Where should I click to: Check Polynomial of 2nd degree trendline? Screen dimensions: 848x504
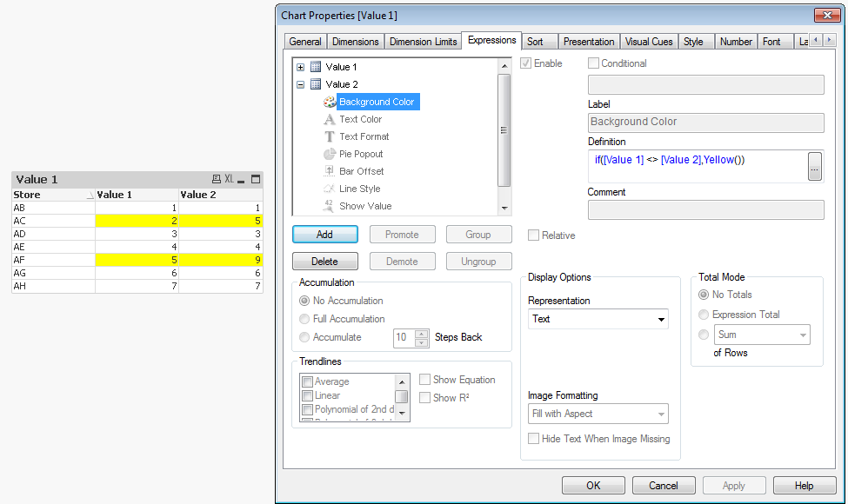(308, 409)
